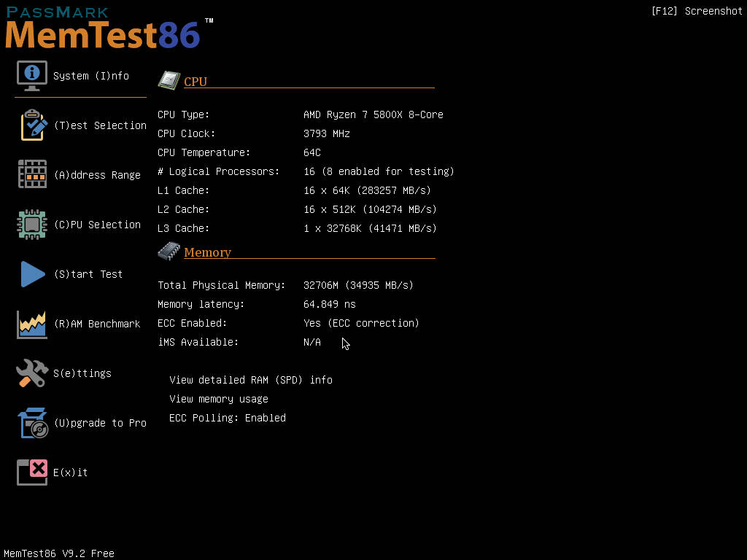
Task: Choose the E(x)it menu label
Action: [71, 472]
